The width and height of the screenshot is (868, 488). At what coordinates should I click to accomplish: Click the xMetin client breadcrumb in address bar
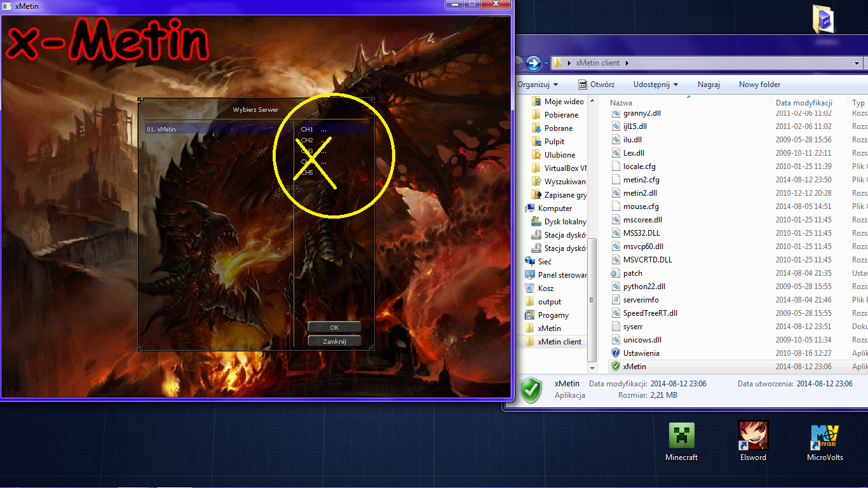click(597, 63)
